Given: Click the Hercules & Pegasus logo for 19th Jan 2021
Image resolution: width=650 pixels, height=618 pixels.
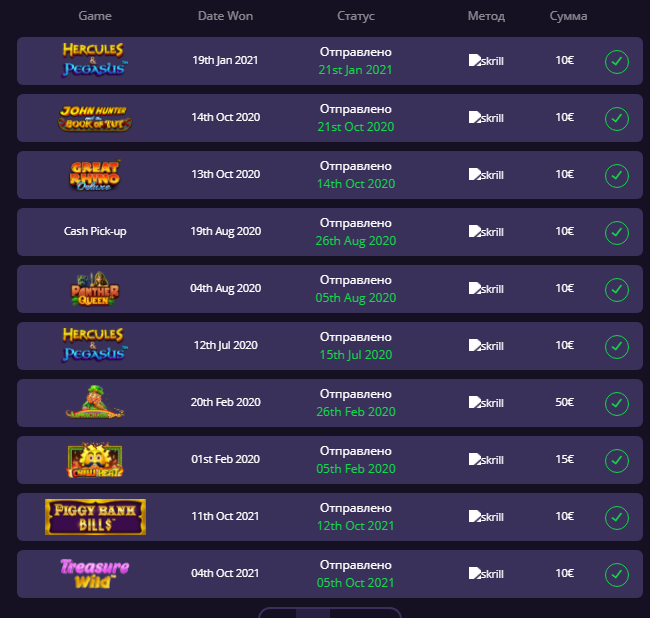Looking at the screenshot, I should click(x=95, y=60).
